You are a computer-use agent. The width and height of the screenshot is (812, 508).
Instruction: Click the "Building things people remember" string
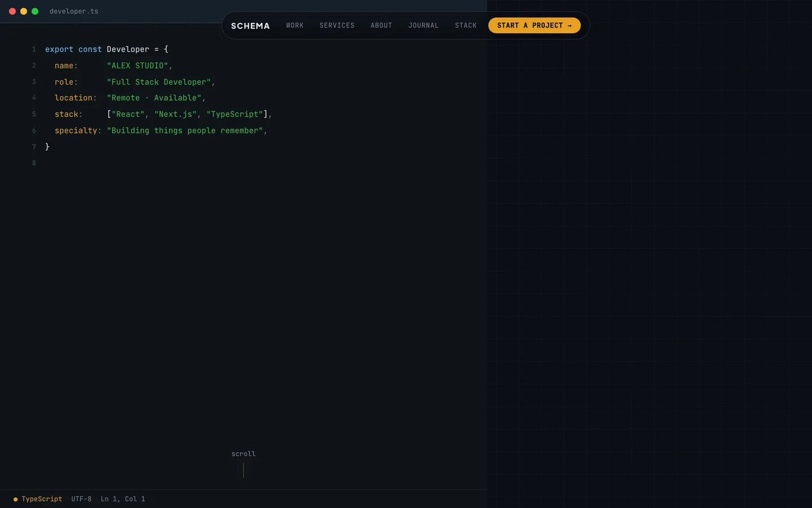point(185,130)
